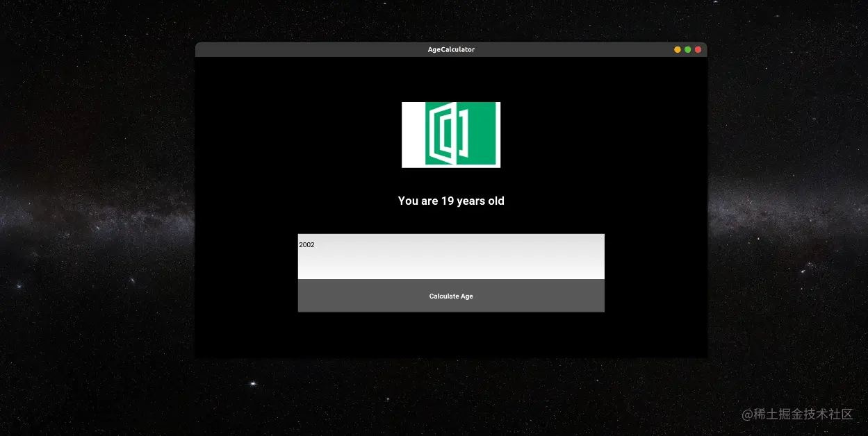
Task: Maximize the AgeCalculator window with the green button
Action: (688, 49)
